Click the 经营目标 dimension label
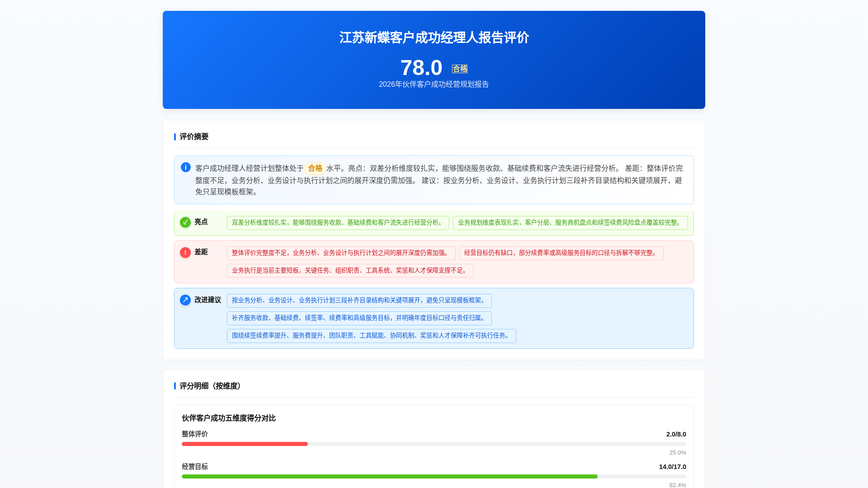Image resolution: width=868 pixels, height=488 pixels. coord(195,467)
